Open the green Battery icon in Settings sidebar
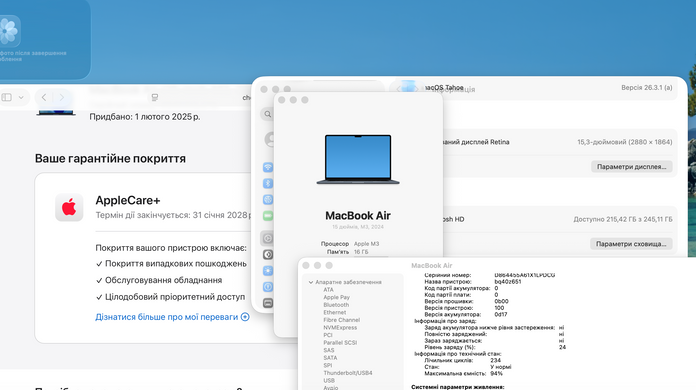 268,216
